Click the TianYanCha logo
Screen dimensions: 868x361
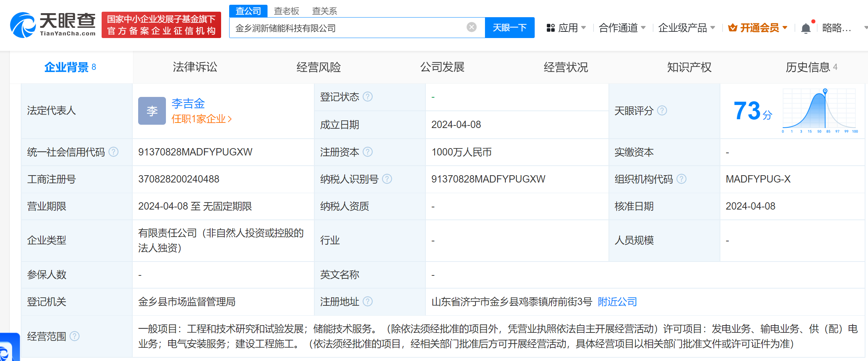53,25
